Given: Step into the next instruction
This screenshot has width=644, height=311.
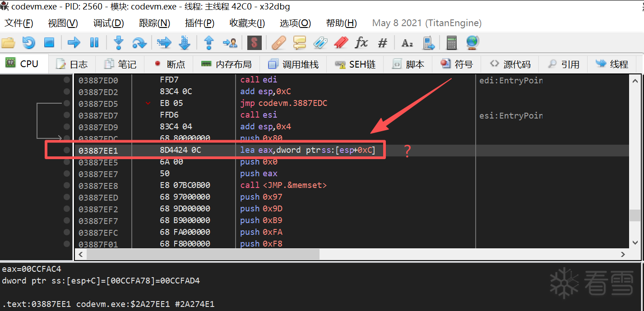Looking at the screenshot, I should (x=119, y=43).
